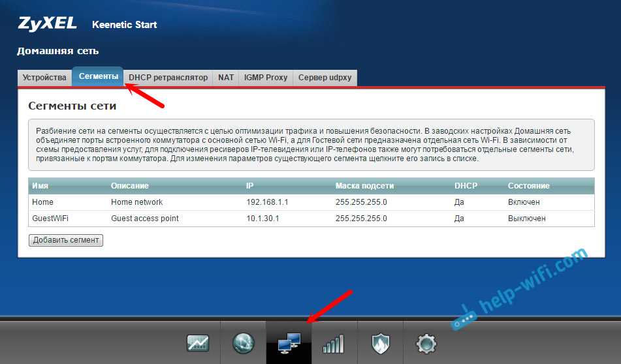621x364 pixels.
Task: Click the GuestWiFi row subnet mask
Action: (x=361, y=219)
